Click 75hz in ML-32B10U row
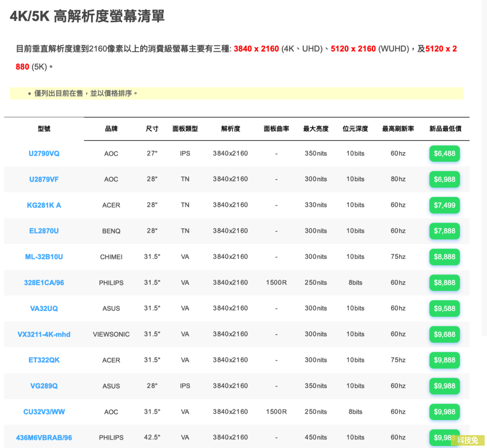The height and width of the screenshot is (448, 487). click(398, 257)
